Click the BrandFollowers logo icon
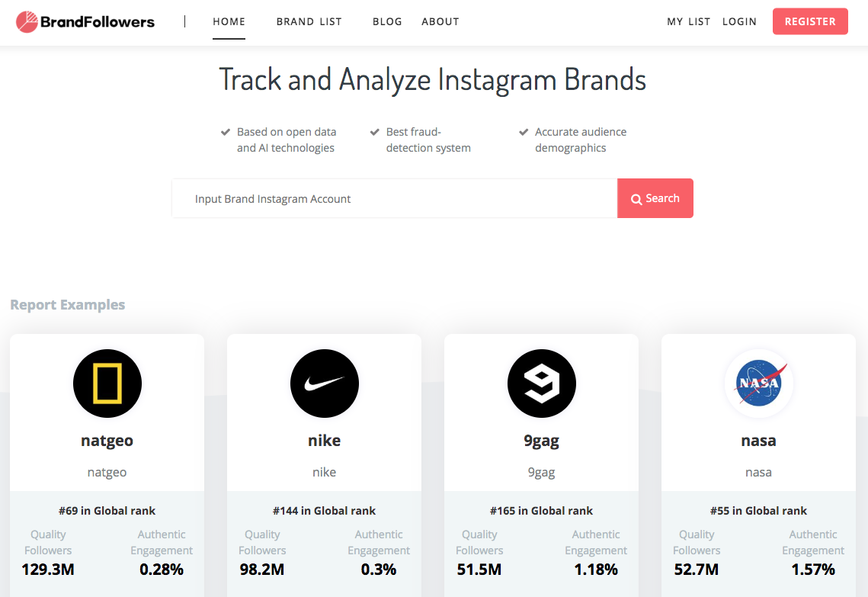The height and width of the screenshot is (597, 868). (x=27, y=22)
